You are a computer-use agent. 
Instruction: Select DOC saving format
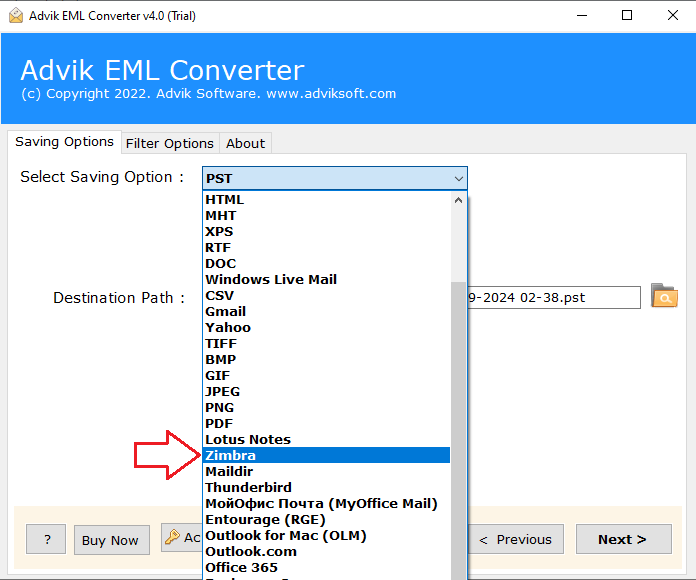point(327,264)
